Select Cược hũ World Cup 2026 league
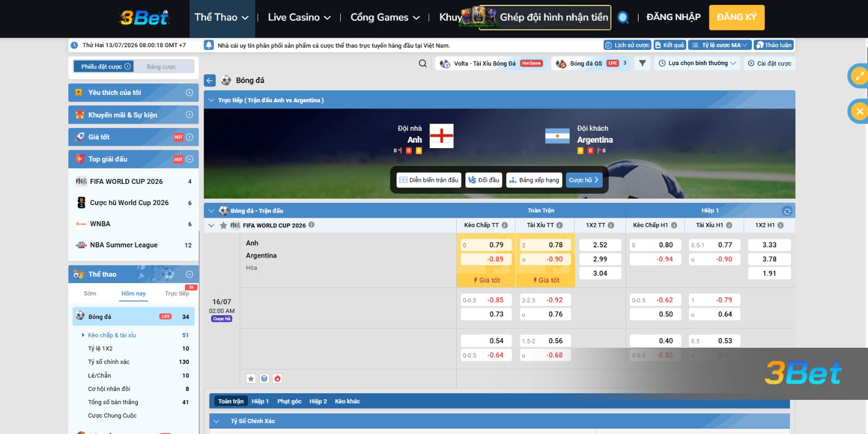This screenshot has width=868, height=434. pyautogui.click(x=133, y=203)
